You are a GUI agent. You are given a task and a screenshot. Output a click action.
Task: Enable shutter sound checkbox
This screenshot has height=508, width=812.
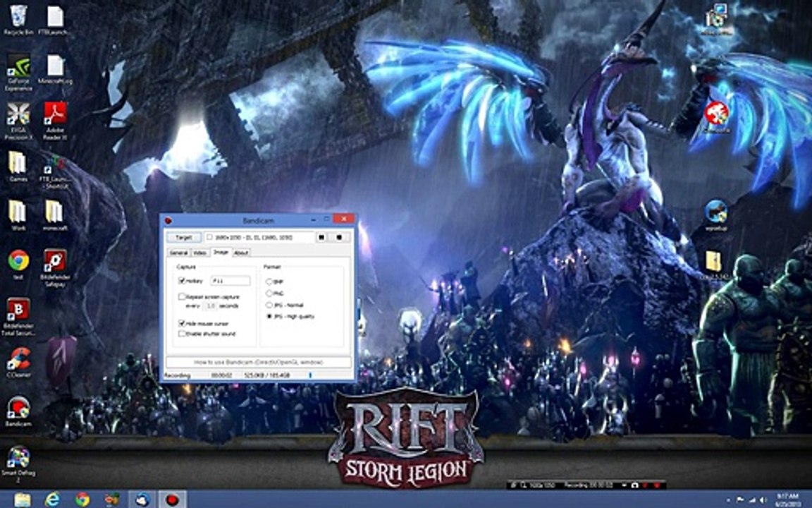(x=182, y=334)
